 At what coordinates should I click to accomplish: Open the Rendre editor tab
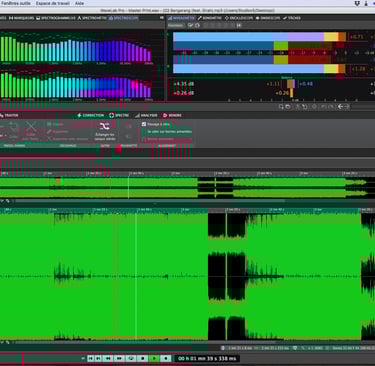tap(172, 115)
